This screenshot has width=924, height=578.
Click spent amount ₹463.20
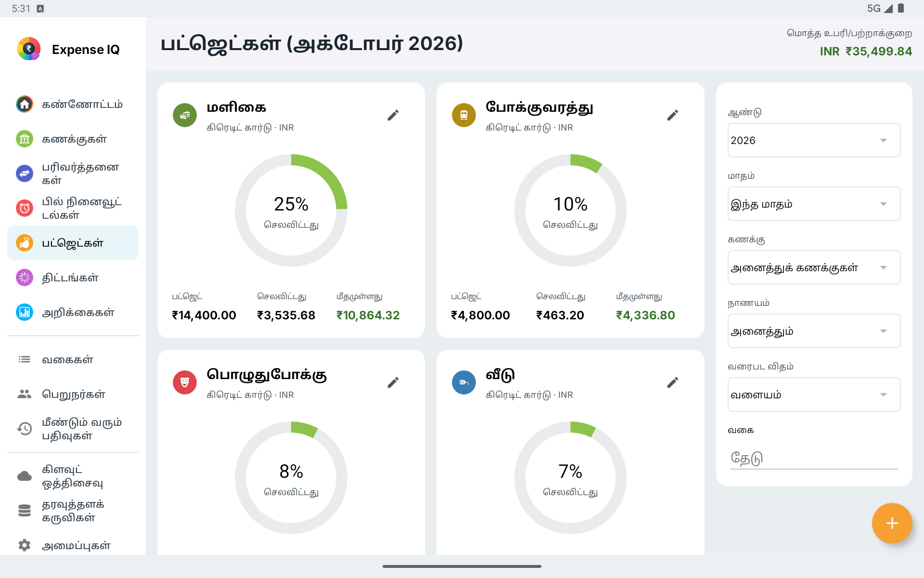[x=560, y=315]
